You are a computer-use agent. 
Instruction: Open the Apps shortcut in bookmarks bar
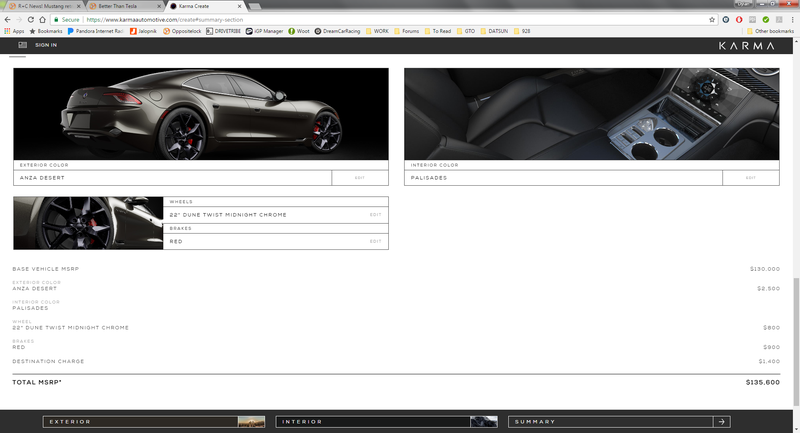pyautogui.click(x=14, y=31)
